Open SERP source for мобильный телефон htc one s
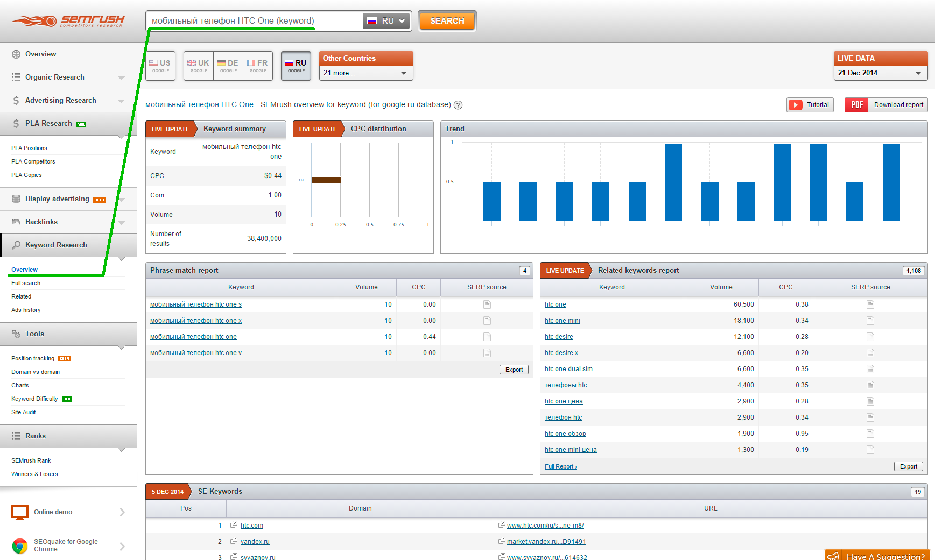This screenshot has height=560, width=935. click(487, 304)
